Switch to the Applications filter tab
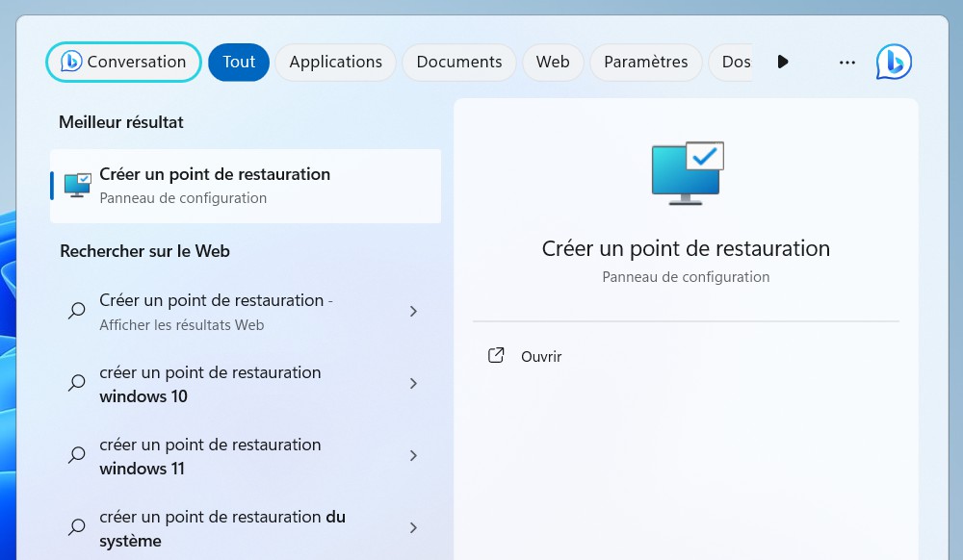Viewport: 963px width, 560px height. [x=335, y=62]
